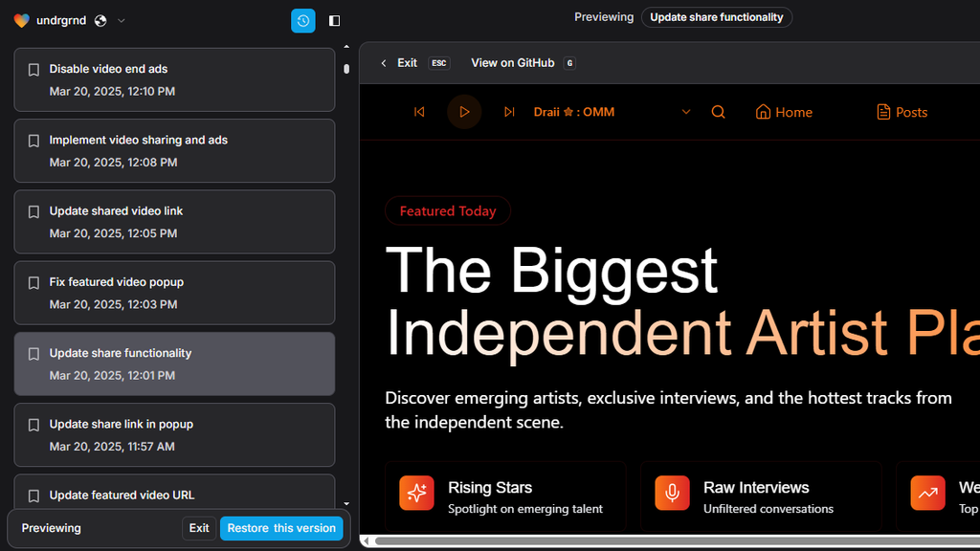This screenshot has height=551, width=980.
Task: Skip to the next track
Action: pyautogui.click(x=509, y=112)
